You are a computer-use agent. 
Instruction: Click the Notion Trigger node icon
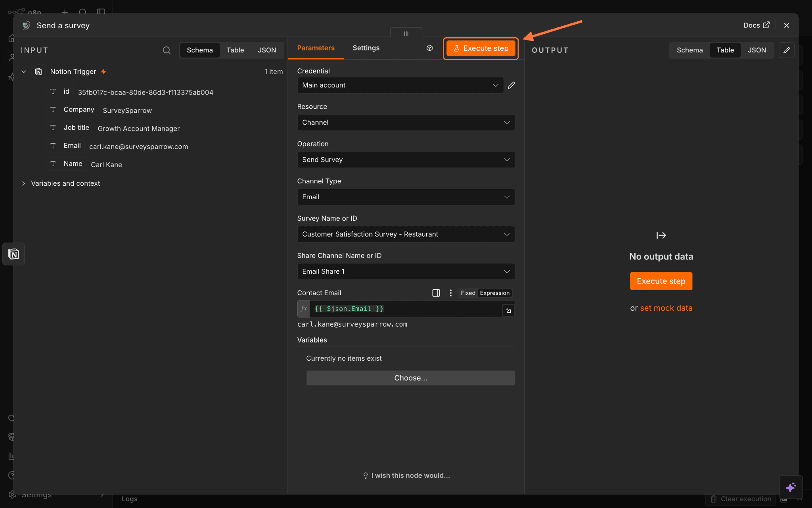tap(38, 72)
